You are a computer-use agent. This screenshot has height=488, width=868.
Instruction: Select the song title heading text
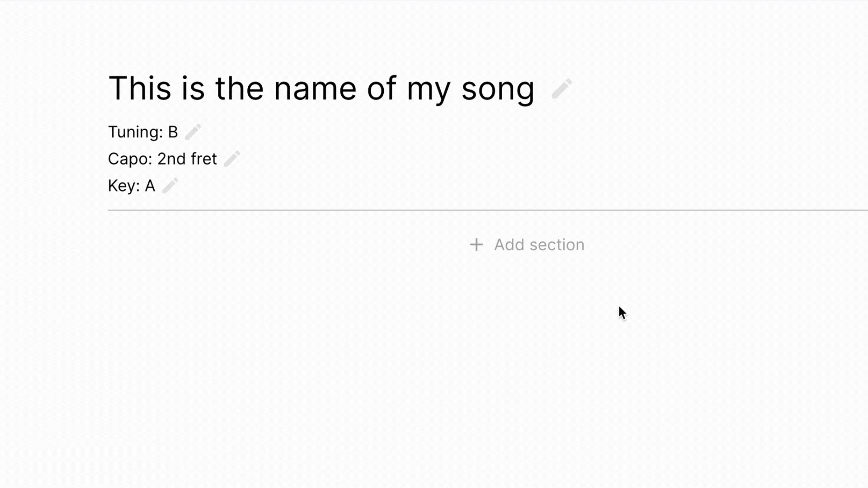(321, 89)
